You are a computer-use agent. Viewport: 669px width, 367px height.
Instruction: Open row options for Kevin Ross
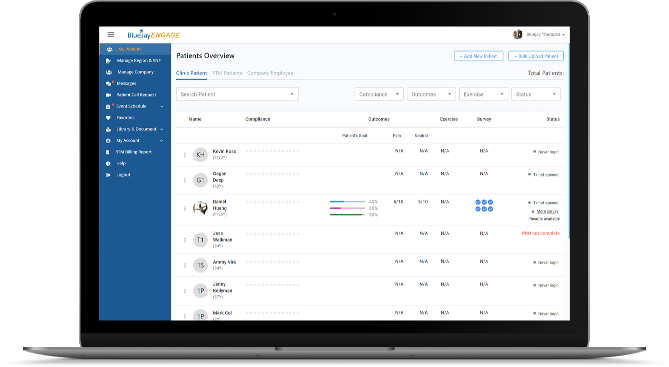point(185,155)
